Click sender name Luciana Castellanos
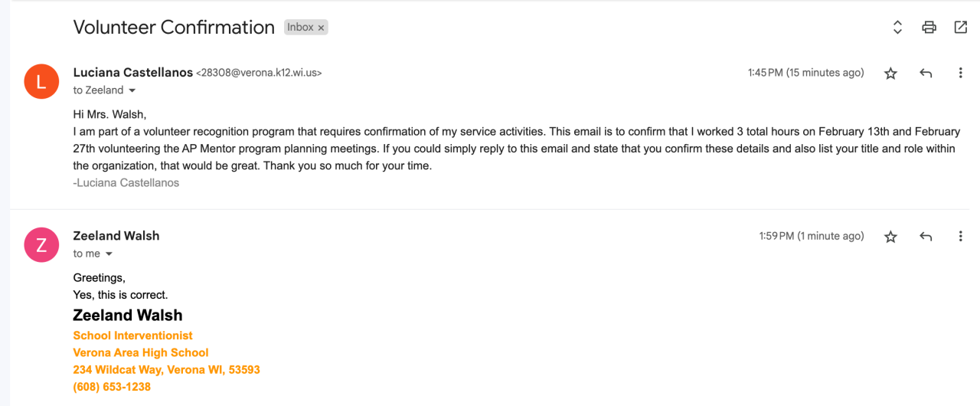 [132, 73]
